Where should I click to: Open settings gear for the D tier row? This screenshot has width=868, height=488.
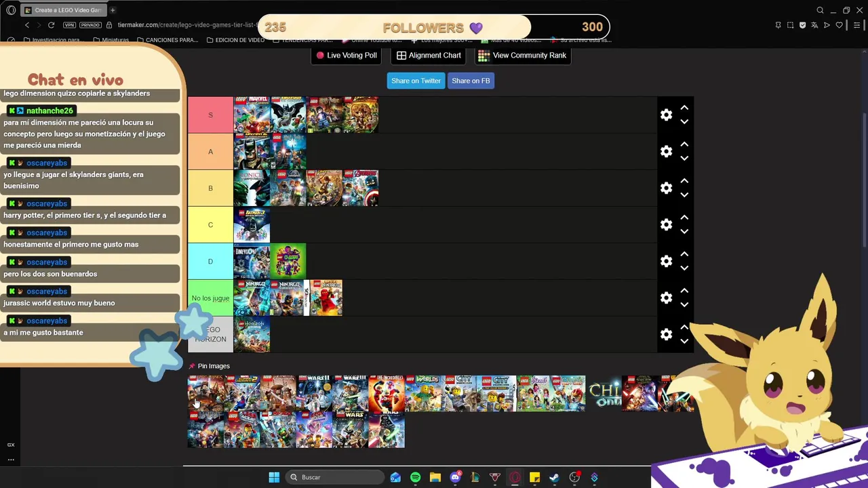click(x=666, y=262)
